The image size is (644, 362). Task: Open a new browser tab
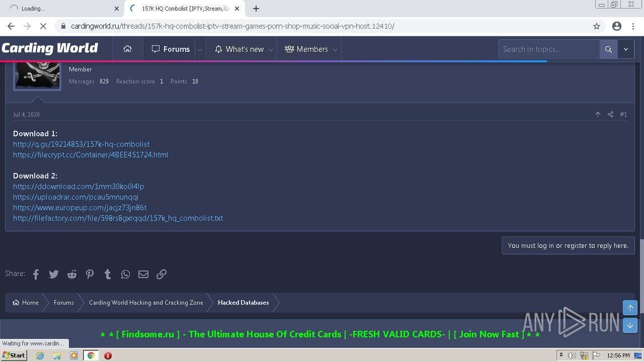[x=256, y=9]
